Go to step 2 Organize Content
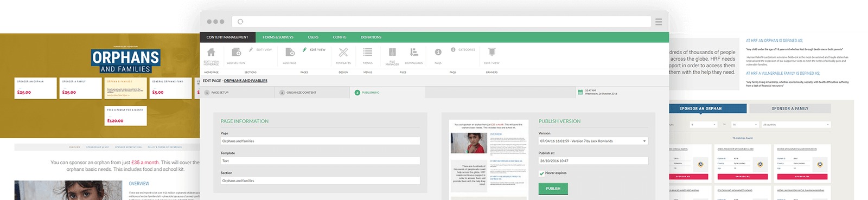Viewport: 868px width, 200px height. [312, 93]
